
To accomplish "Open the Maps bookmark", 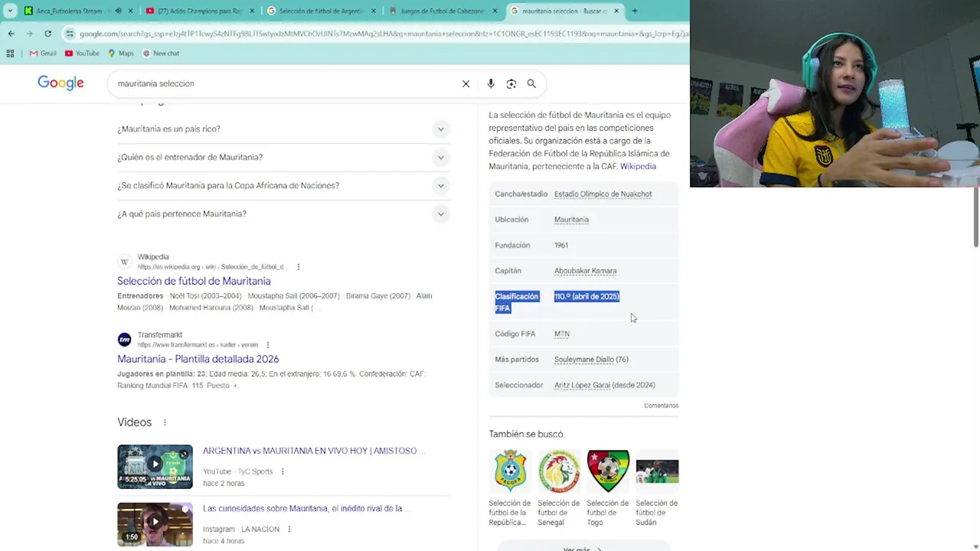I will click(121, 54).
